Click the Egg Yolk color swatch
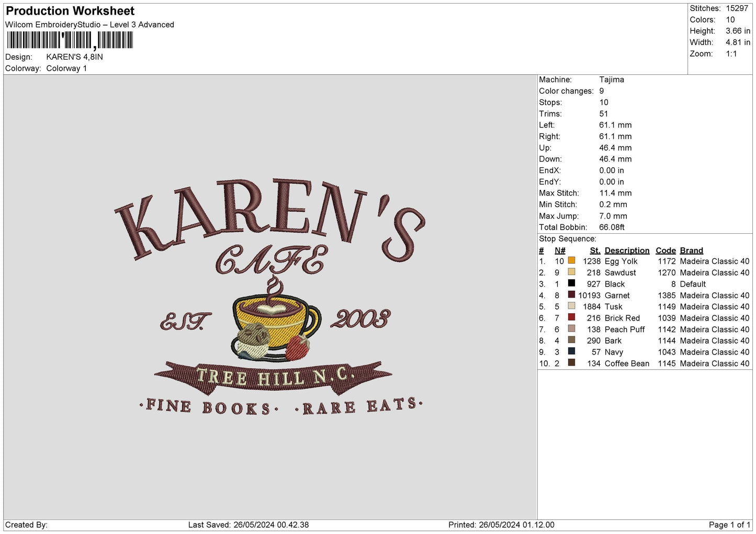Viewport: 756px width, 534px height. (571, 260)
